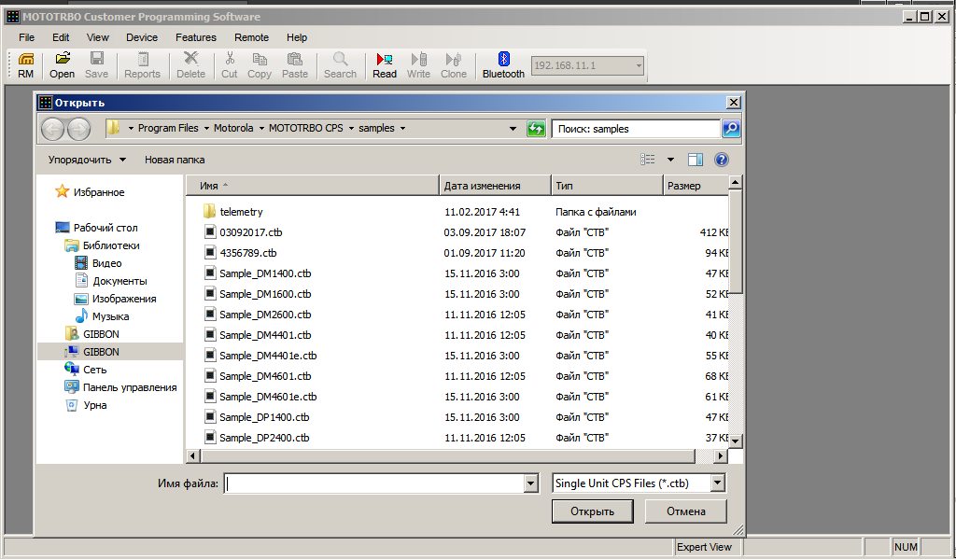Open Панель управления in the sidebar
956x560 pixels.
coord(120,387)
